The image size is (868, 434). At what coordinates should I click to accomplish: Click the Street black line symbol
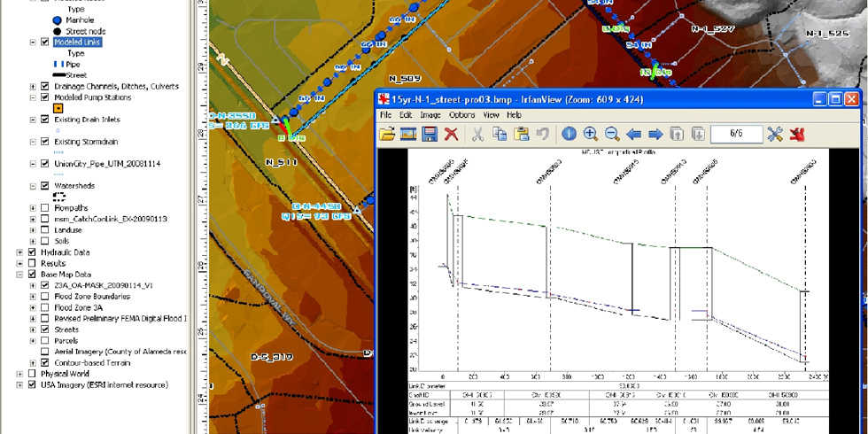59,74
